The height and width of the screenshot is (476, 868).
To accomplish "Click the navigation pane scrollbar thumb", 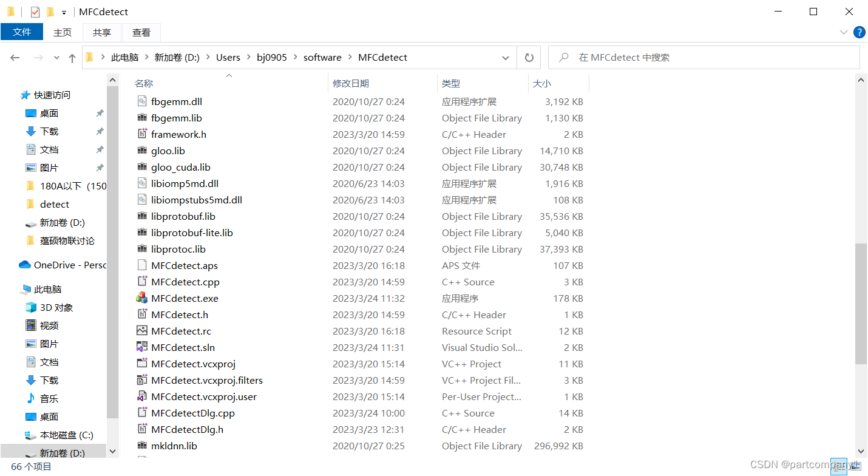I will tap(112, 252).
